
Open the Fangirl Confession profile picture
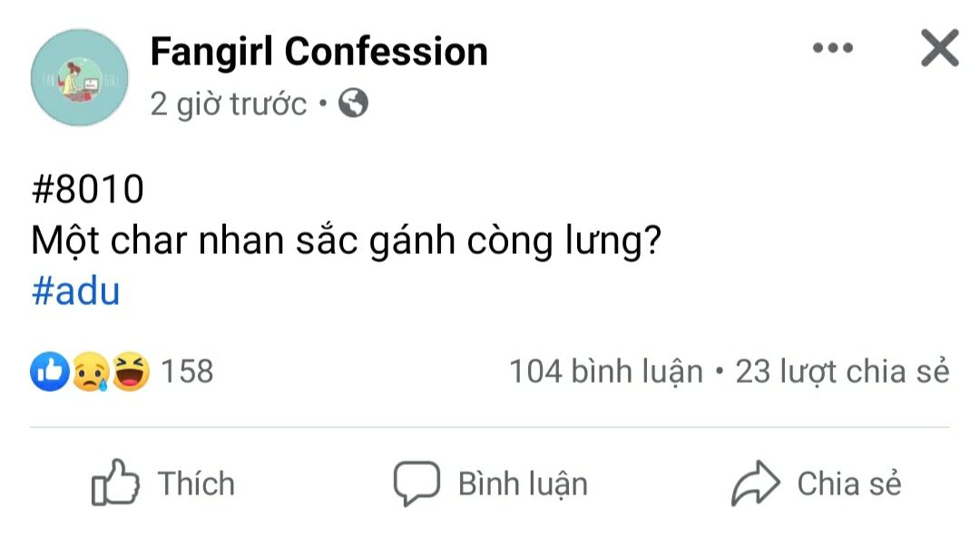pos(80,76)
